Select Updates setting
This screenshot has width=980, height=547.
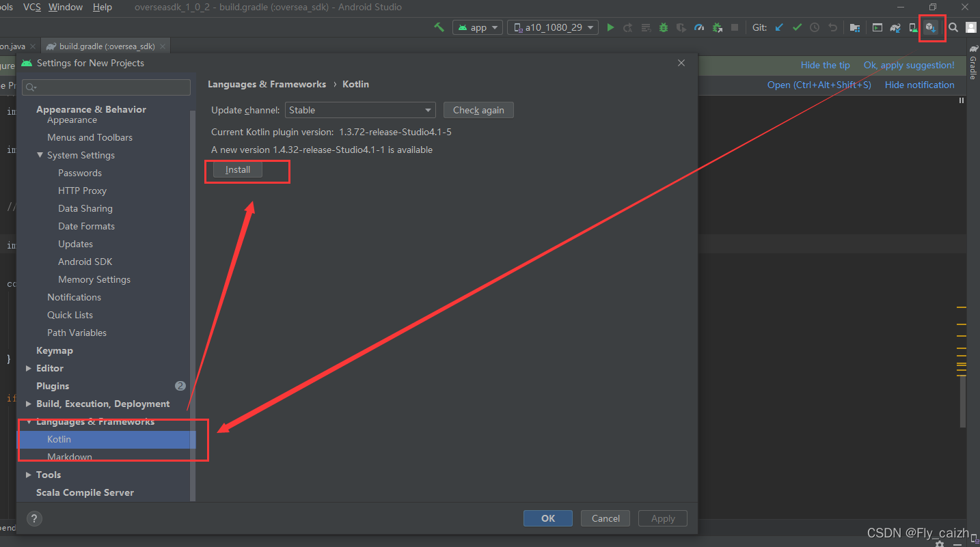click(x=75, y=244)
